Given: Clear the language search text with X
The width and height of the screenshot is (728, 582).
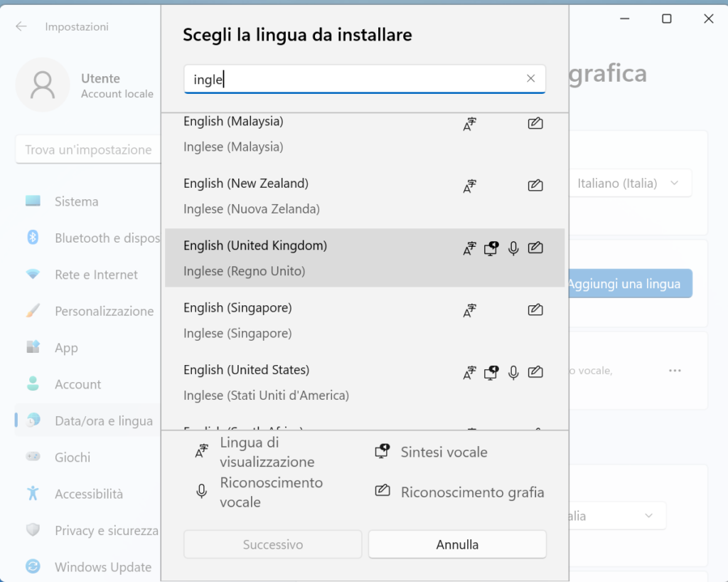Looking at the screenshot, I should pyautogui.click(x=530, y=79).
